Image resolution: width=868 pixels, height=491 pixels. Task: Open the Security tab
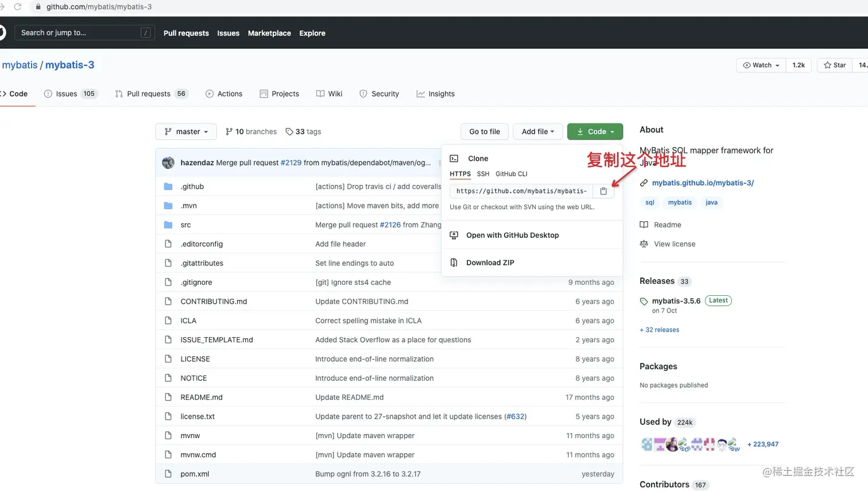pos(379,94)
